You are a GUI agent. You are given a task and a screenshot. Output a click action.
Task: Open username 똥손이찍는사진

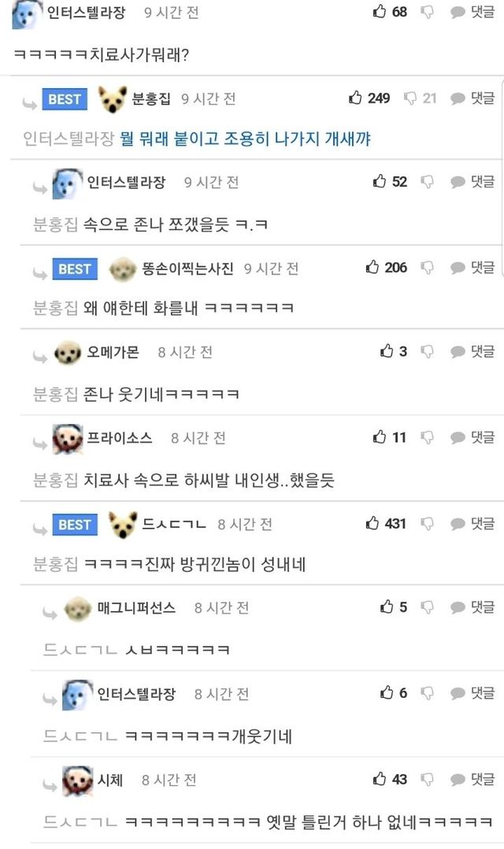click(x=187, y=269)
